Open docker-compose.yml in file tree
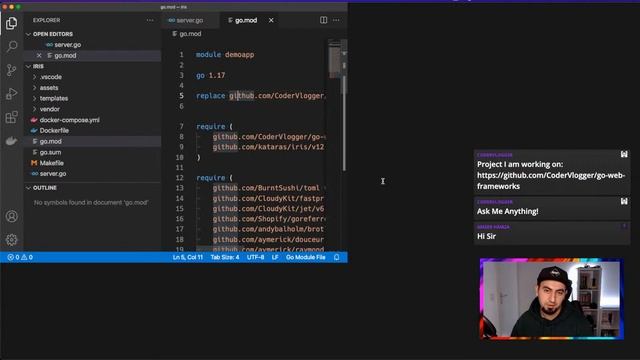This screenshot has width=640, height=360. tap(69, 120)
